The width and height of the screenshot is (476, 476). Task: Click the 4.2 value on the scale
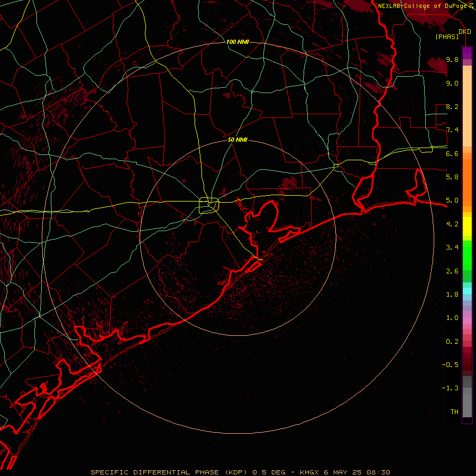point(452,224)
